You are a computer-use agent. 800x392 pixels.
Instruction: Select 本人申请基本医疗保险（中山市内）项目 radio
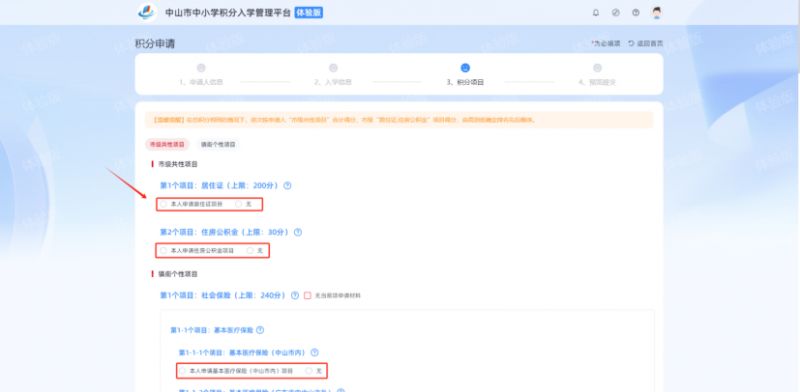[x=182, y=371]
